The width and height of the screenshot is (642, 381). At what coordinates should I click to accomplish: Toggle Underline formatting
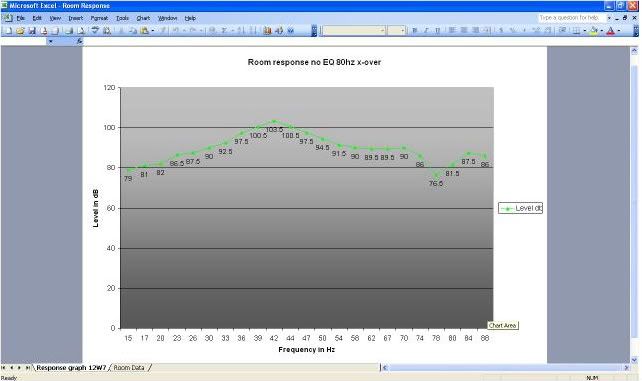coord(437,31)
